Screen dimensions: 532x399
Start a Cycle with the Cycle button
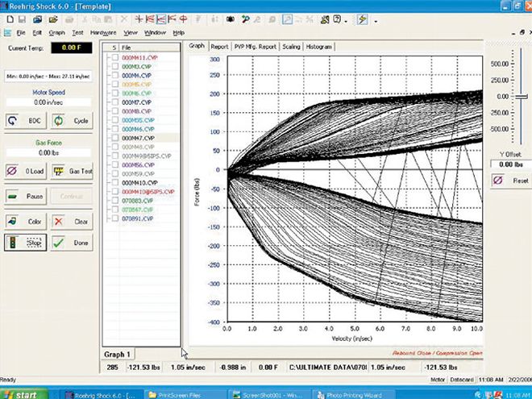click(x=72, y=121)
